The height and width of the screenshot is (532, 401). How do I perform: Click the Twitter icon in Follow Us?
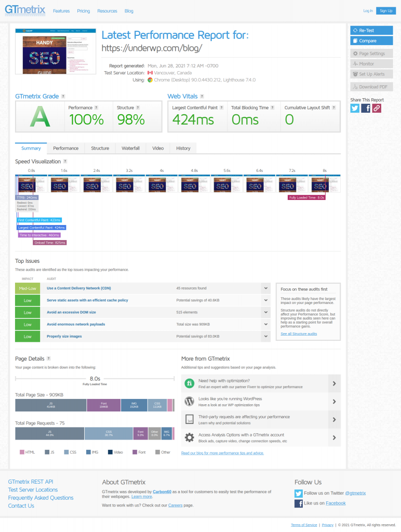coord(299,494)
